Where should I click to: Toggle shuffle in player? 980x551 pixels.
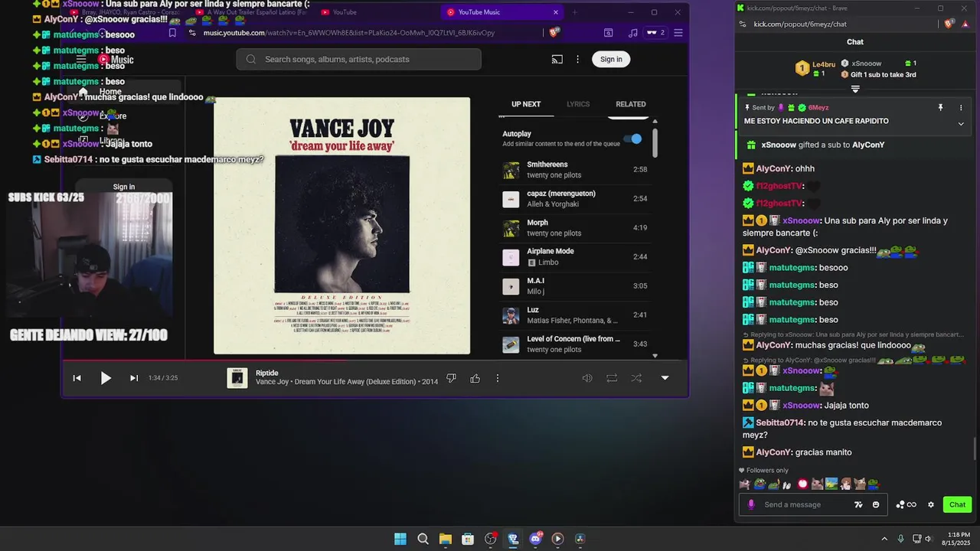[x=636, y=378]
